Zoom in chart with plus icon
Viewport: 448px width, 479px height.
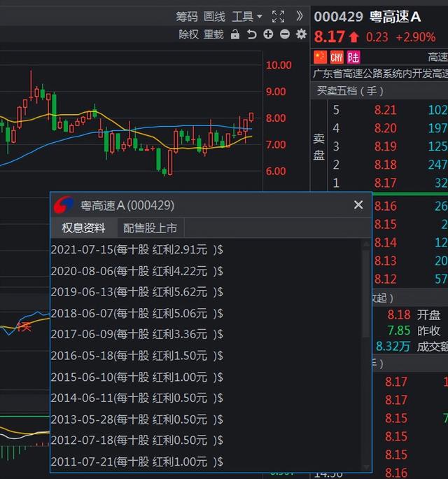coord(268,34)
